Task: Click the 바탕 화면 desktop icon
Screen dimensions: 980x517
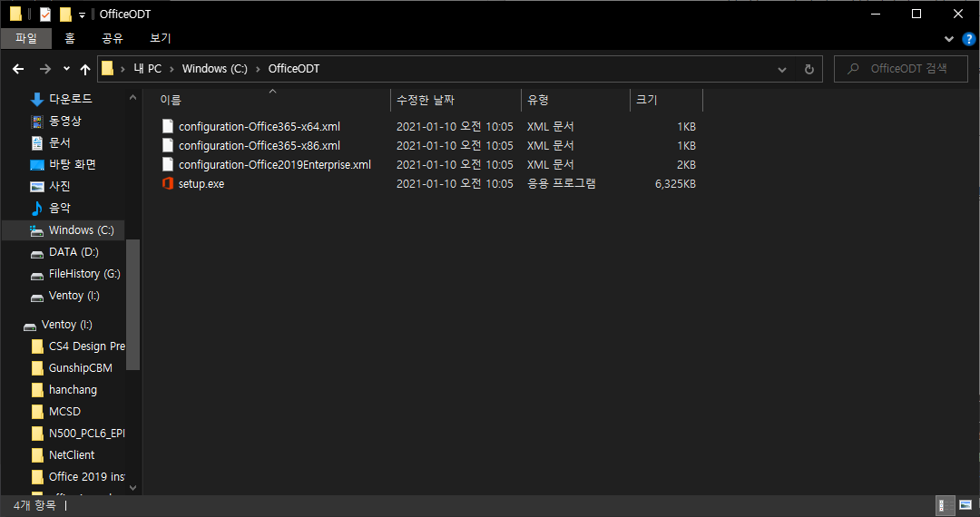Action: coord(37,165)
